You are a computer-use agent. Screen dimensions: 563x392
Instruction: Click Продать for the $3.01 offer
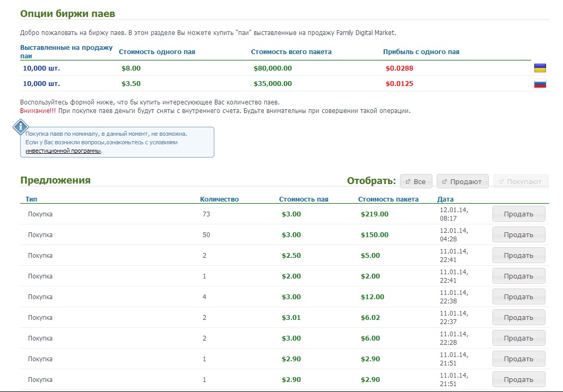[518, 317]
